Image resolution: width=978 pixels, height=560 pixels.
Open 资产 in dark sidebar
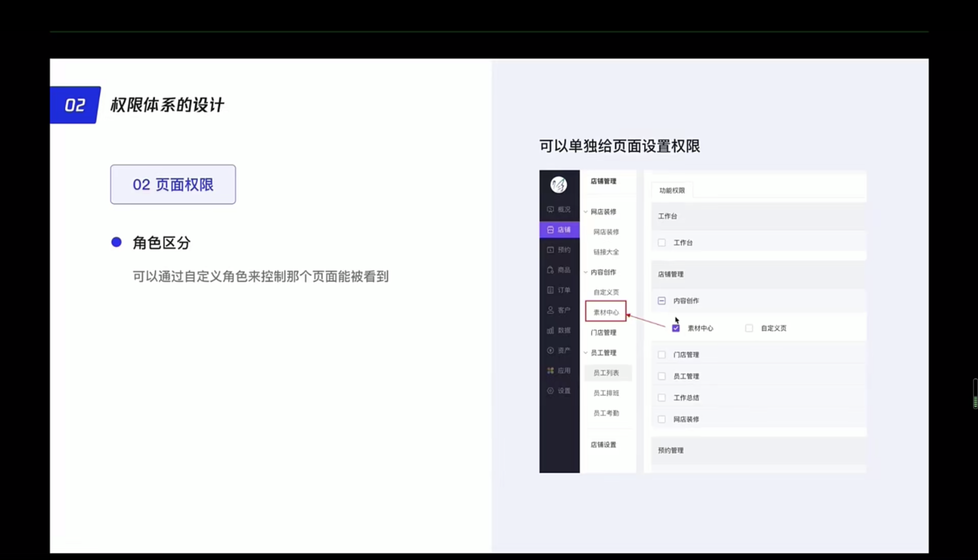click(559, 350)
